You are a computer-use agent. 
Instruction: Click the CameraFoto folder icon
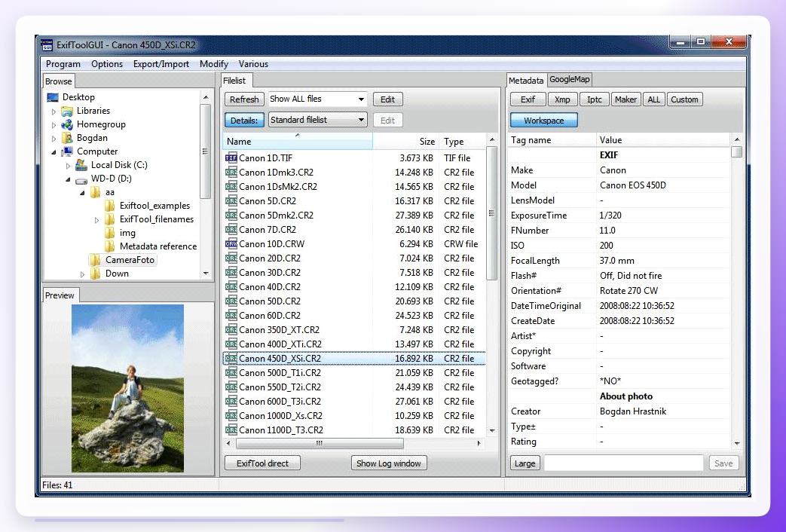click(x=95, y=260)
